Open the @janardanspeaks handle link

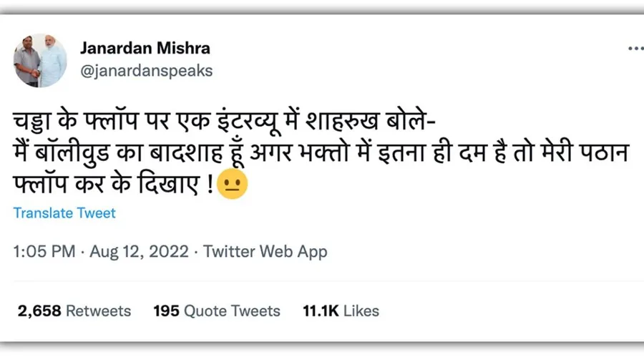click(x=146, y=72)
